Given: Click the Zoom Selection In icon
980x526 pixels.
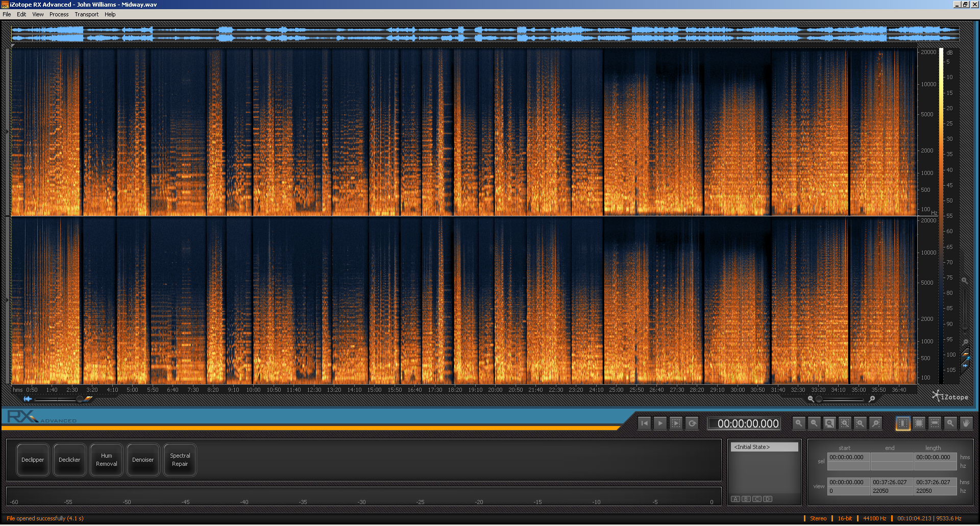Looking at the screenshot, I should click(861, 423).
